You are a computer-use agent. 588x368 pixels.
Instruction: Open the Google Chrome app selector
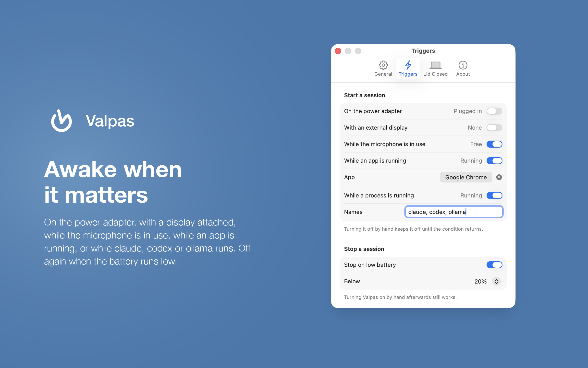pos(466,177)
